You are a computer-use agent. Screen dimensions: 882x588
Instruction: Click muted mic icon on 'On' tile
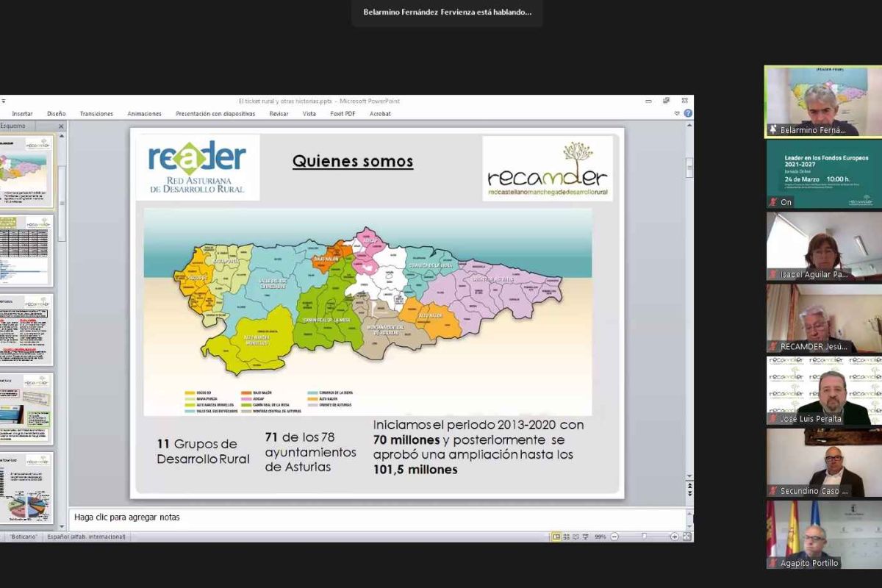point(772,201)
